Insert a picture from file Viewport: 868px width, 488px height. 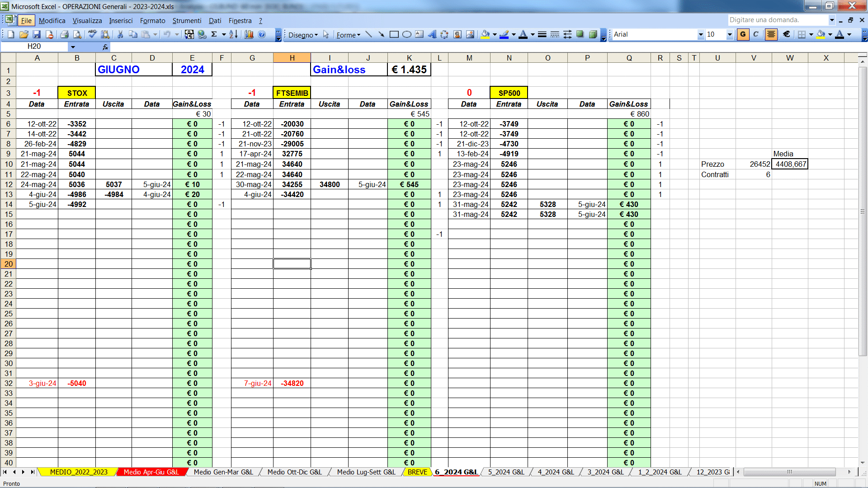point(470,34)
